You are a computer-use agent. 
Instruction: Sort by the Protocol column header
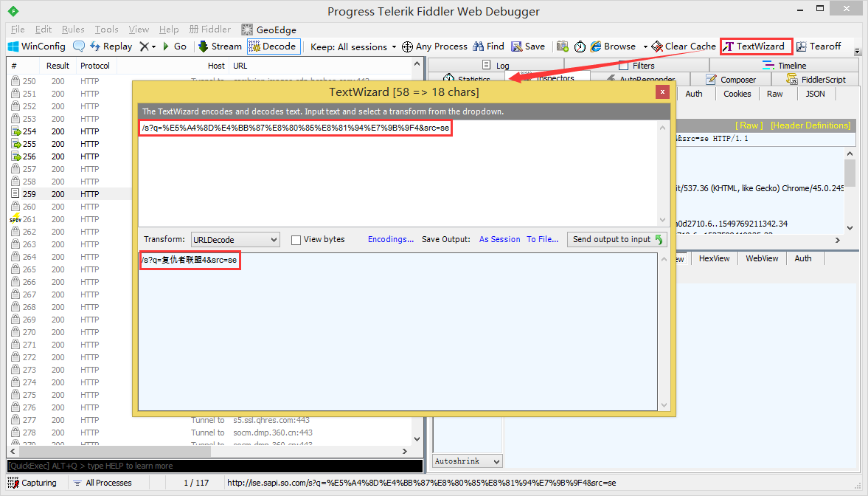click(95, 66)
